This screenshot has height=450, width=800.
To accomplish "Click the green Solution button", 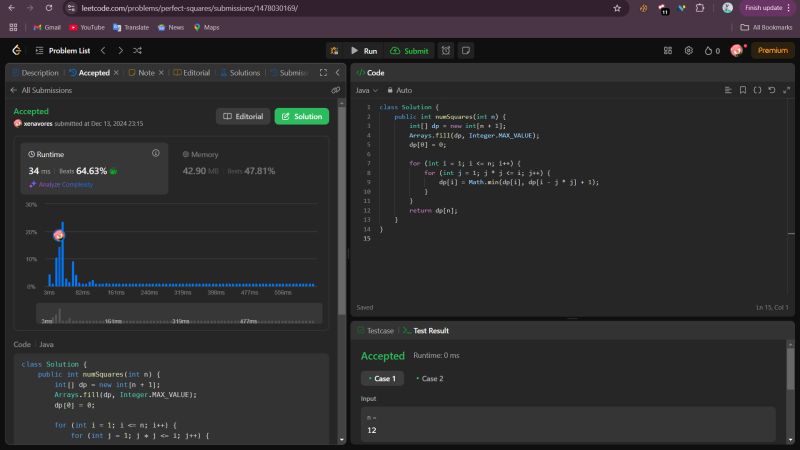I will click(301, 116).
